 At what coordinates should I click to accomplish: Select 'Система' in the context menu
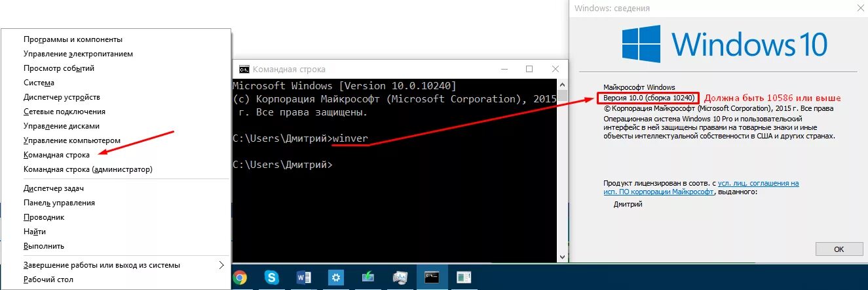[x=39, y=83]
